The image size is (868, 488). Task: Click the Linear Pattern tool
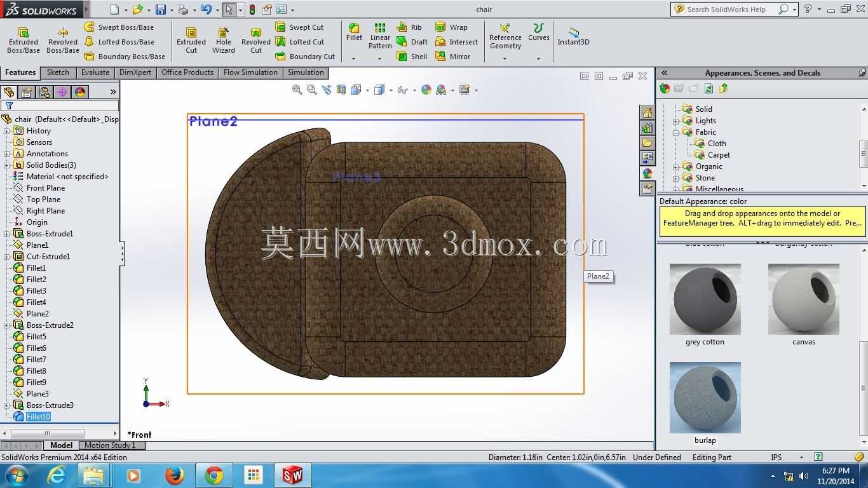(380, 36)
